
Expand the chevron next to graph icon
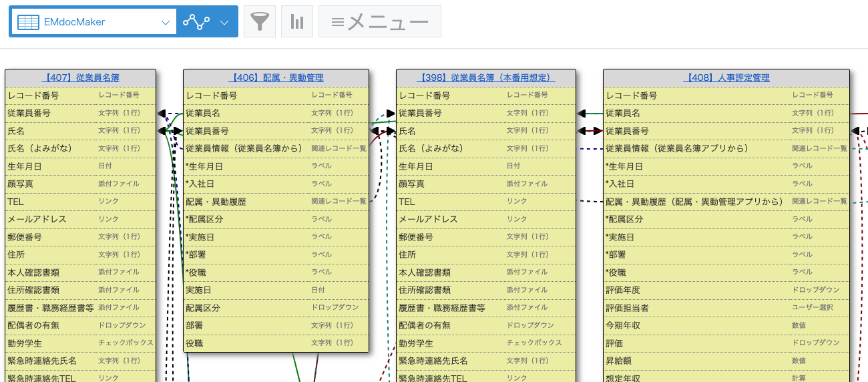[225, 22]
